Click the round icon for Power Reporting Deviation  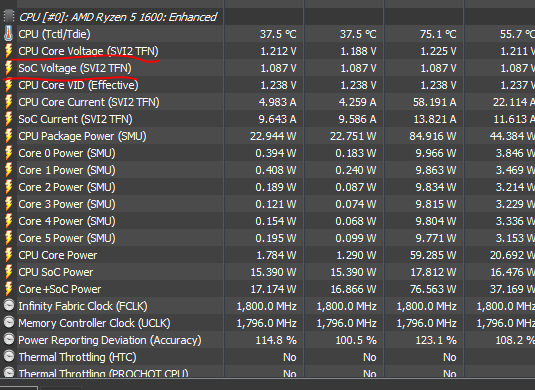pyautogui.click(x=9, y=339)
